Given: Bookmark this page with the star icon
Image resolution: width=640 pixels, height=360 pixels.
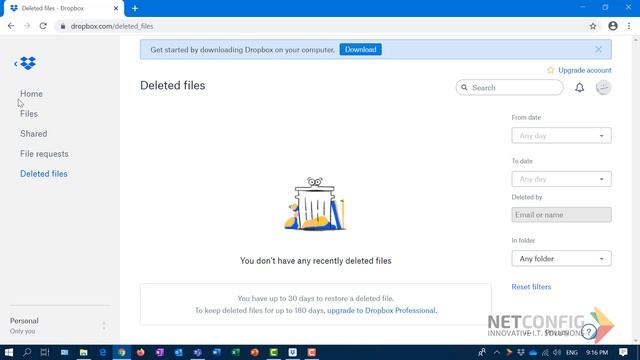Looking at the screenshot, I should click(x=593, y=26).
